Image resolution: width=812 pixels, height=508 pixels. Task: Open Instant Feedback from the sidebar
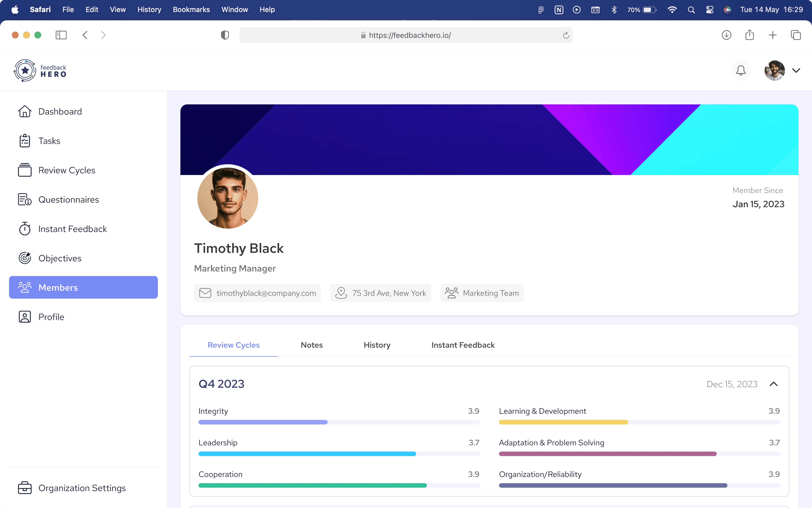click(x=83, y=229)
